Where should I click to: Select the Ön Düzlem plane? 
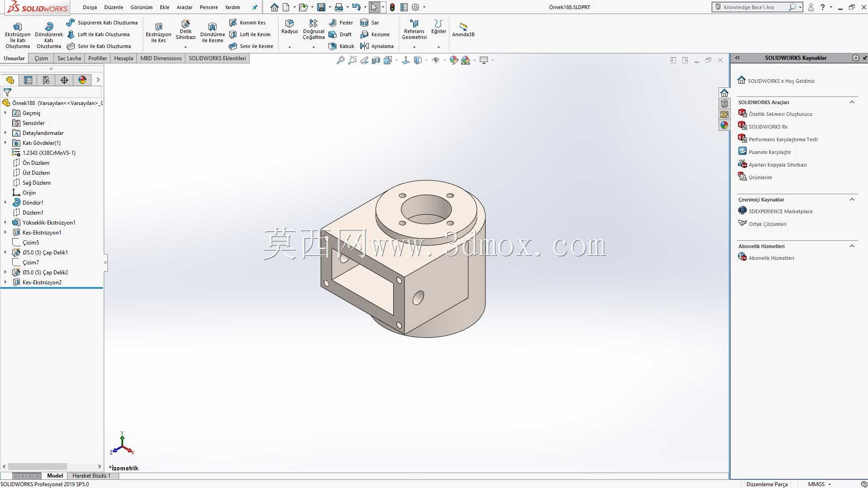[x=36, y=163]
